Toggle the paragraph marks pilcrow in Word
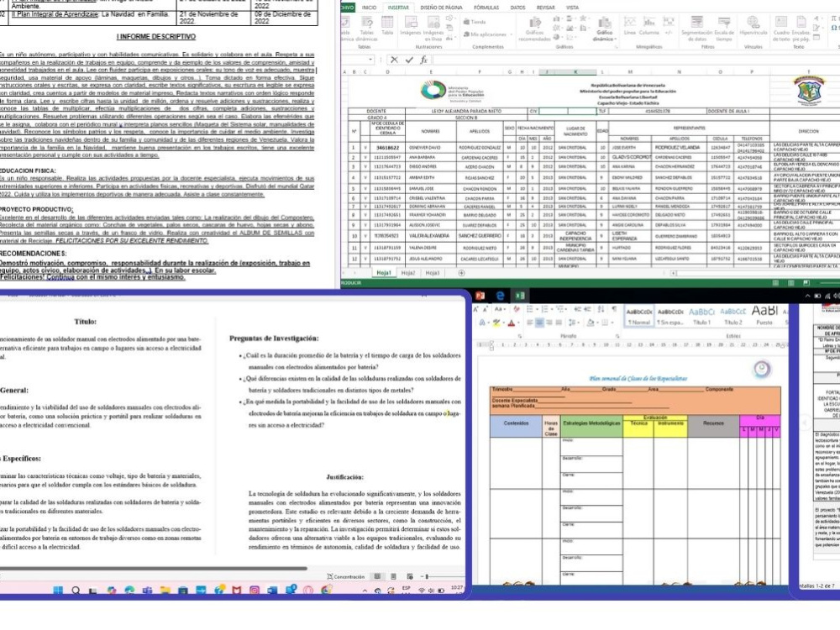Screen dimensions: 840x630 614,309
